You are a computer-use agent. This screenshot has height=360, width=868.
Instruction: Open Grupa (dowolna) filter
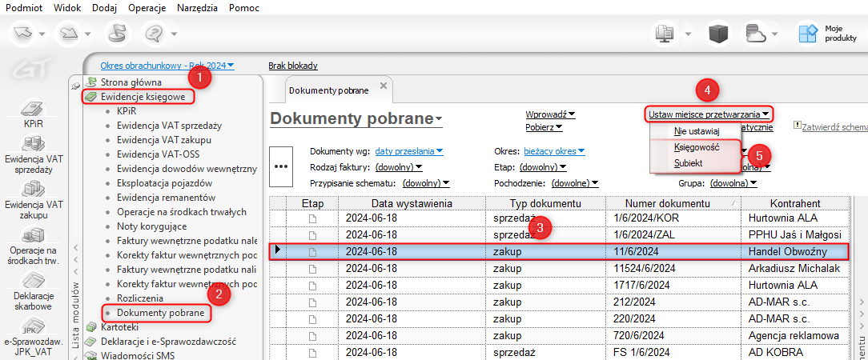coord(733,183)
